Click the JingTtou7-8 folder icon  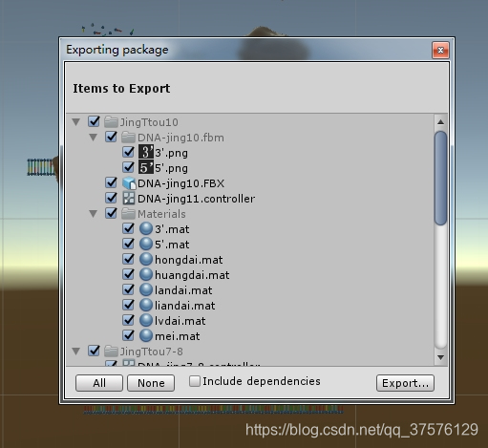(x=111, y=352)
